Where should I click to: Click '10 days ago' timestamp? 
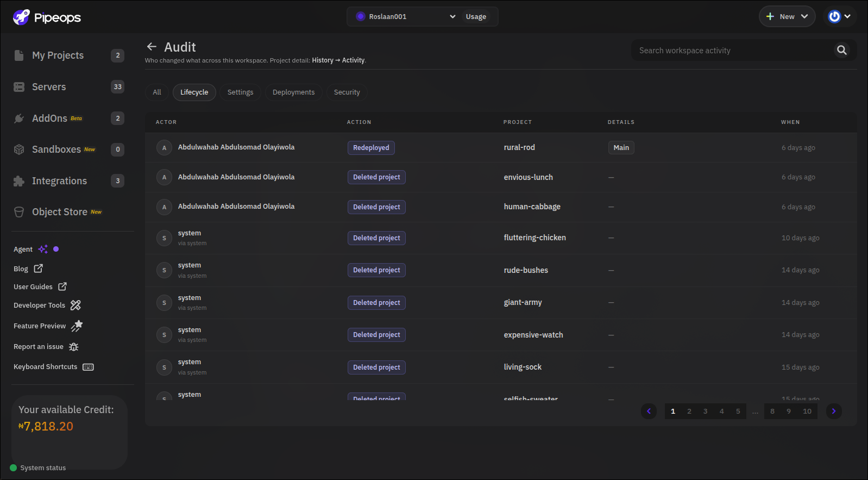coord(801,238)
